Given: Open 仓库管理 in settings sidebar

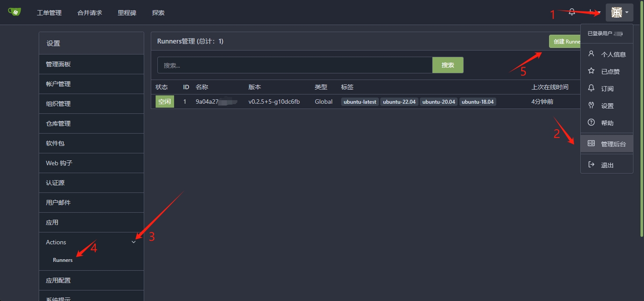Looking at the screenshot, I should pyautogui.click(x=58, y=123).
